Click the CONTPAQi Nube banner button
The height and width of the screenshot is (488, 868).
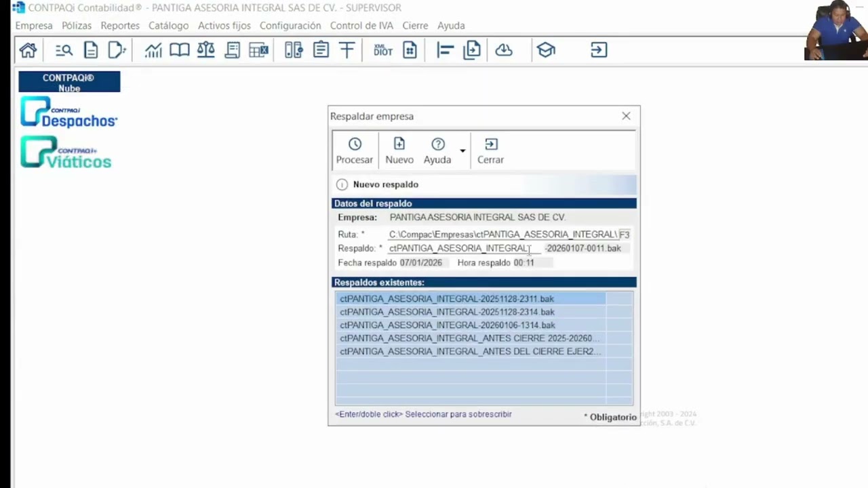pyautogui.click(x=69, y=82)
